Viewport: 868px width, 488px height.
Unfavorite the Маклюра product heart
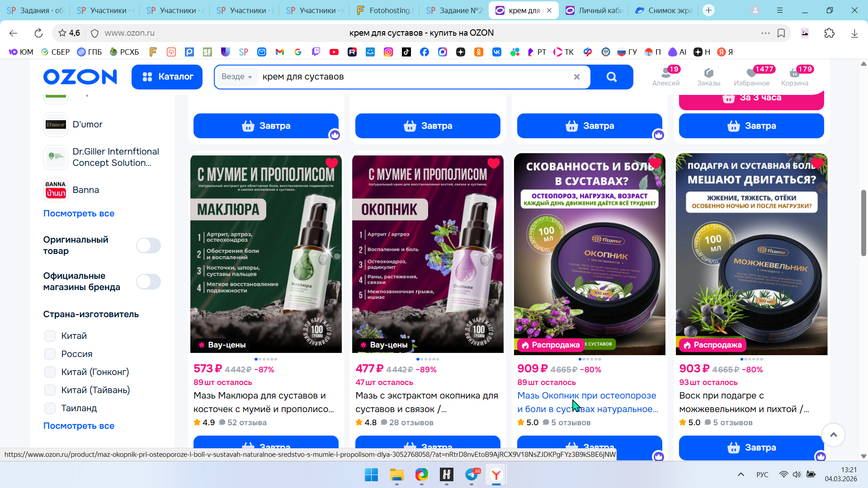tap(332, 163)
